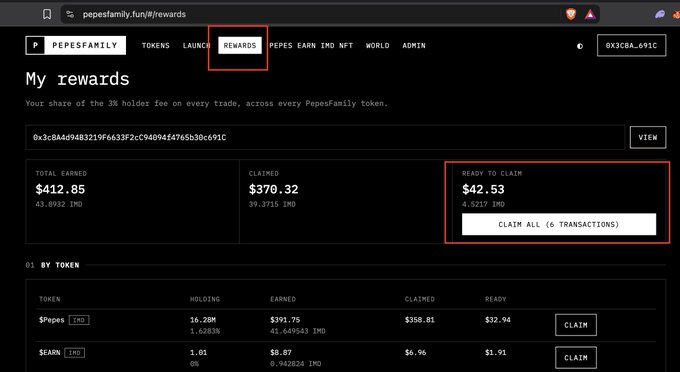Open the WORLD menu item

pos(377,46)
